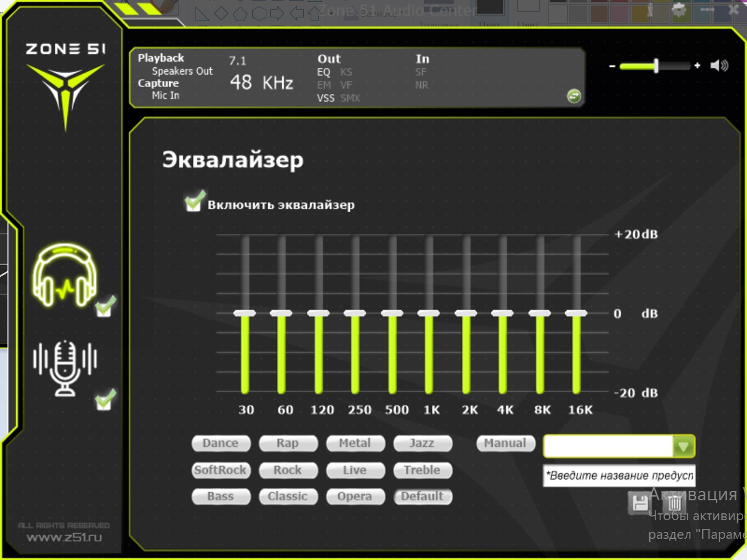The image size is (747, 560).
Task: Delete the preset with the trash icon
Action: coord(675,503)
